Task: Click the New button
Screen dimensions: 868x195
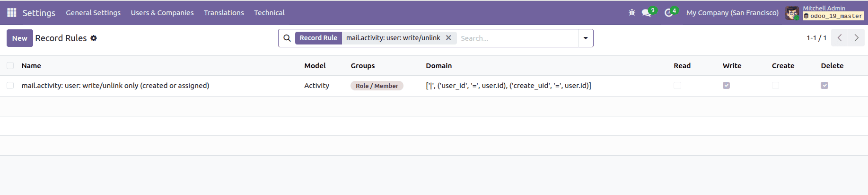Action: [20, 38]
